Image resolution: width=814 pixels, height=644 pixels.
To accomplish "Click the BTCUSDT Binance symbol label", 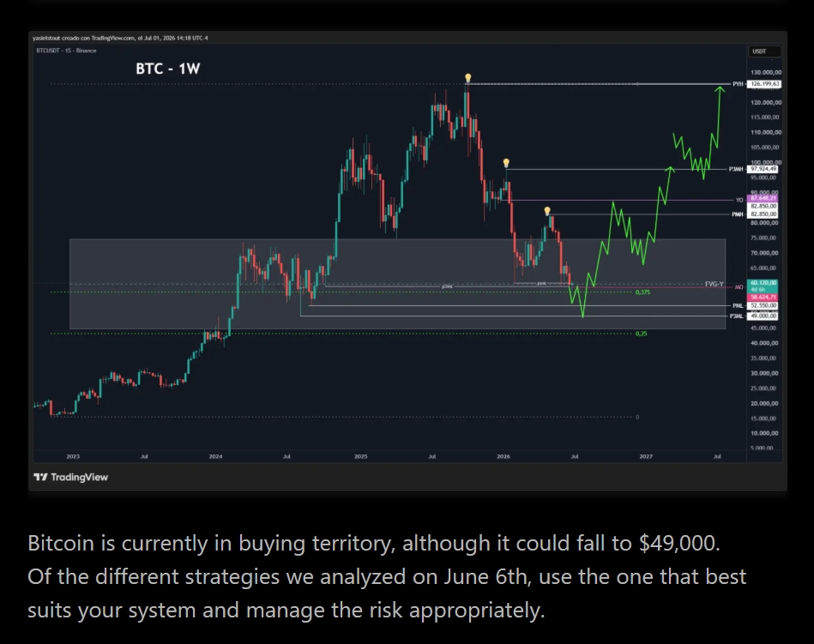I will 66,51.
